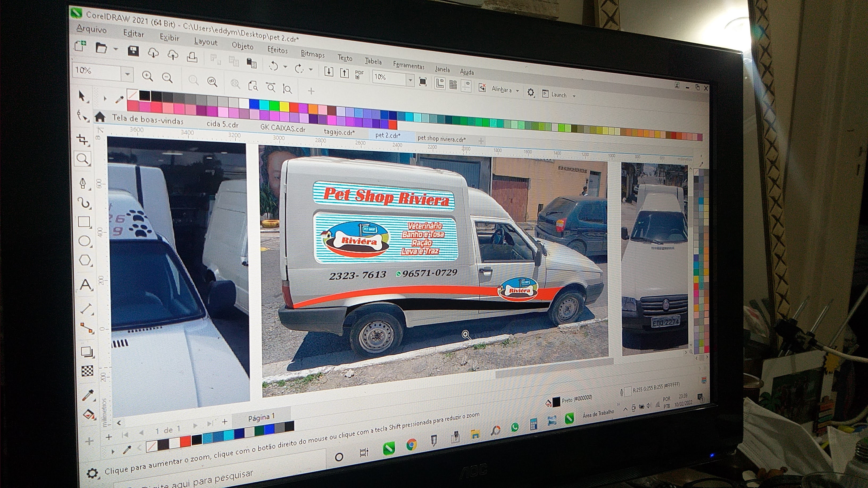The image size is (868, 488).
Task: Publish to PDF using the PDF icon
Action: click(359, 74)
